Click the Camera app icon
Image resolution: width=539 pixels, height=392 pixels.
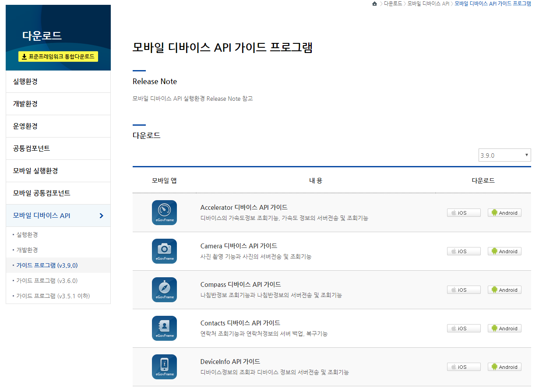pos(164,251)
